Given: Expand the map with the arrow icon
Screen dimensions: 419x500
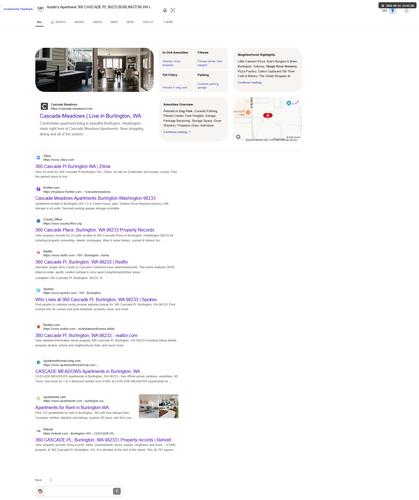Looking at the screenshot, I should tap(297, 102).
